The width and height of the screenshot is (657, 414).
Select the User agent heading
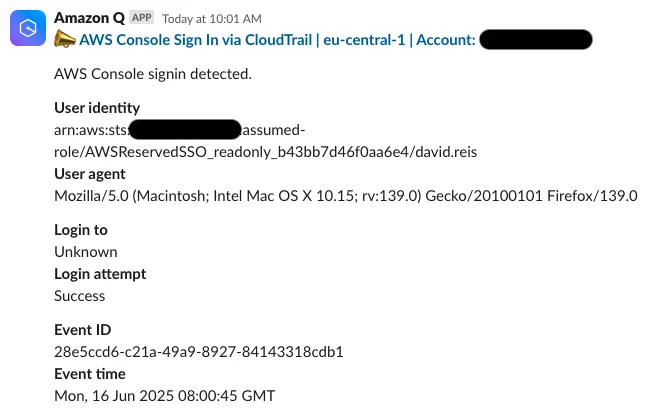pyautogui.click(x=90, y=174)
